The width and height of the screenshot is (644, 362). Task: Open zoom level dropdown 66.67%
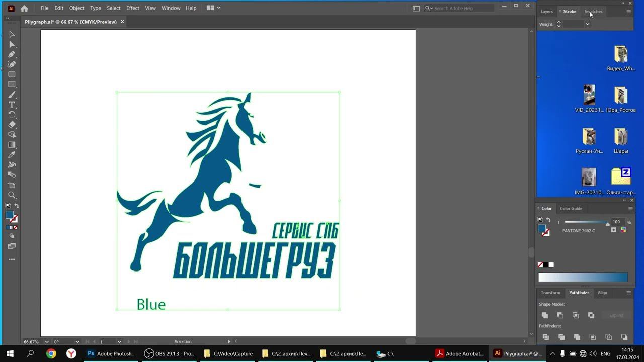pos(46,342)
